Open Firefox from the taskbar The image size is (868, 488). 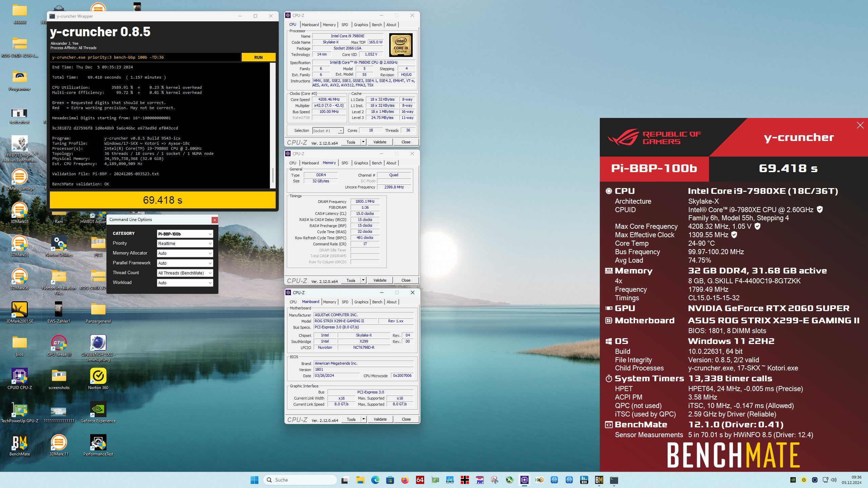click(x=405, y=480)
